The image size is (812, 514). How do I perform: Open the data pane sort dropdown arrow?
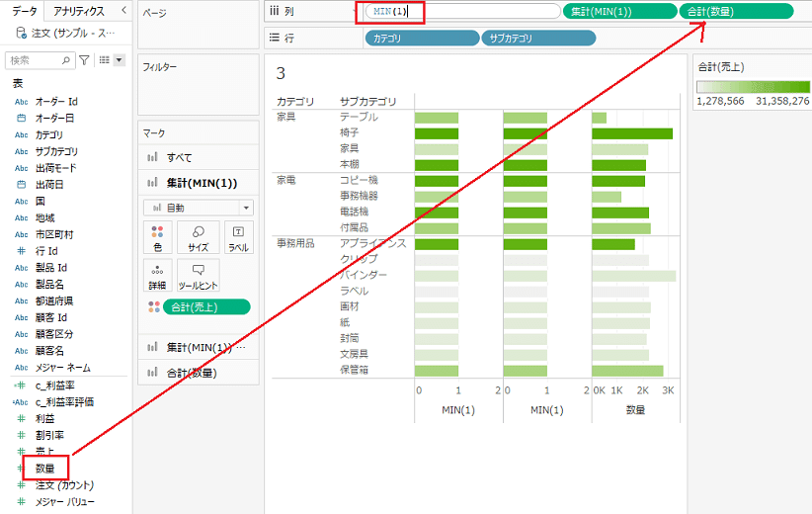click(x=120, y=60)
